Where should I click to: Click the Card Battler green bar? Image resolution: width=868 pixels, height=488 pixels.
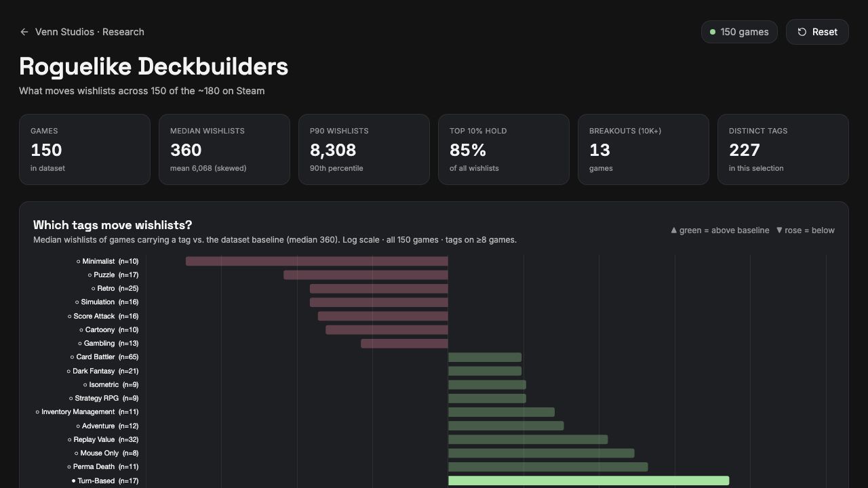(x=485, y=357)
